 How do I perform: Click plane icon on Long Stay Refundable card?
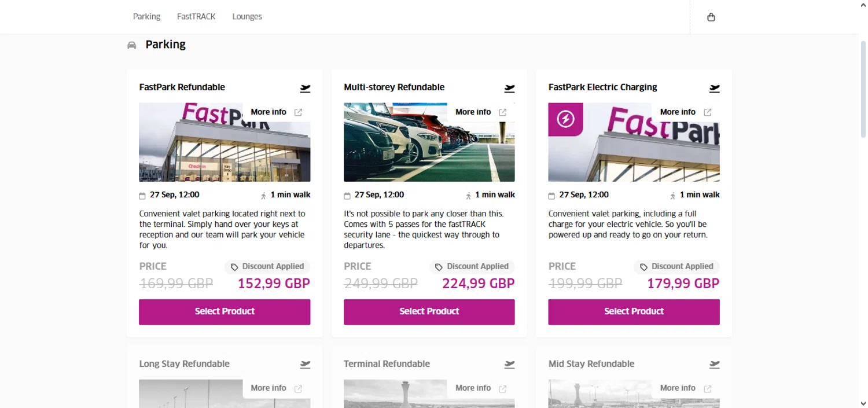click(x=305, y=365)
